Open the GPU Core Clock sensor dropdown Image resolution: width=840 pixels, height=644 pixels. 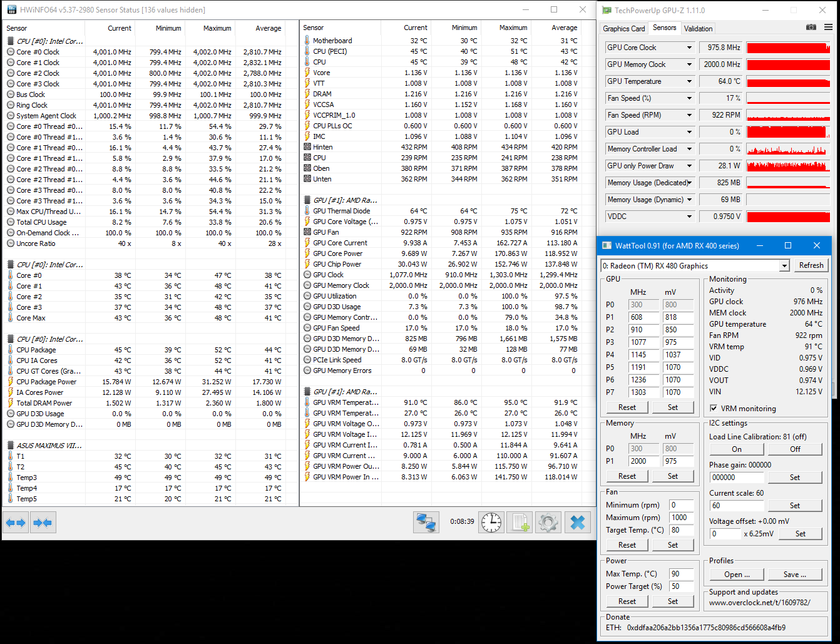[689, 48]
